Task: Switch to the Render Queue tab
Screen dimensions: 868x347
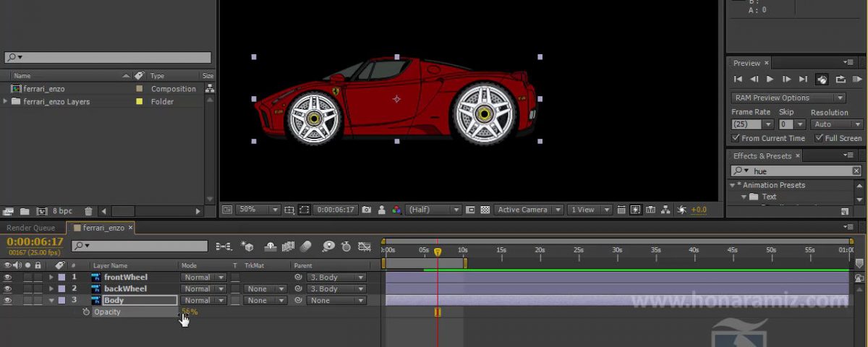Action: point(30,228)
